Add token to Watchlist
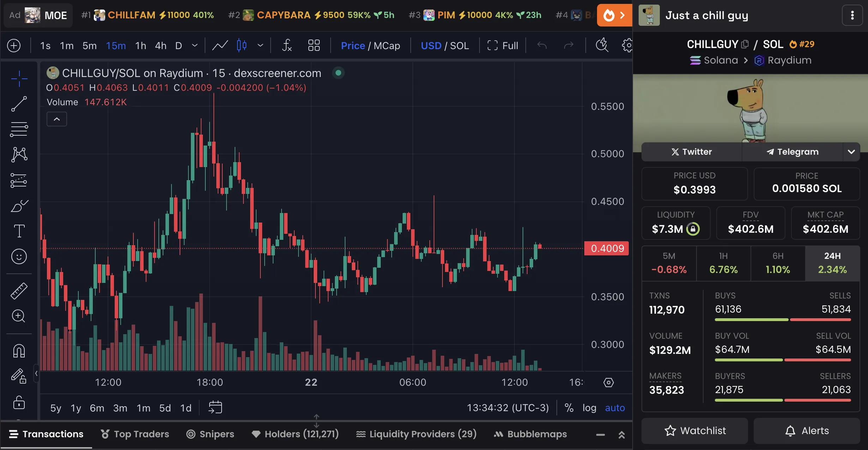The image size is (868, 450). click(694, 431)
